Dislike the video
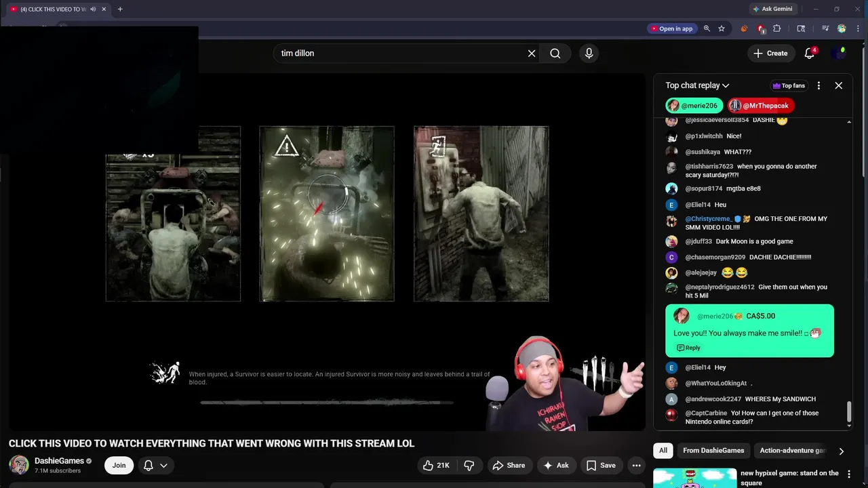Viewport: 868px width, 488px height. click(469, 465)
